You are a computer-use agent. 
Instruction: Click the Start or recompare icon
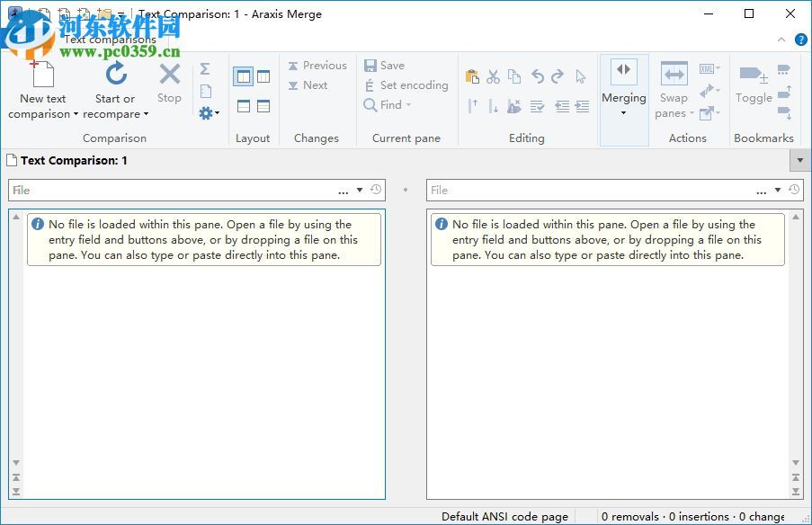click(115, 74)
